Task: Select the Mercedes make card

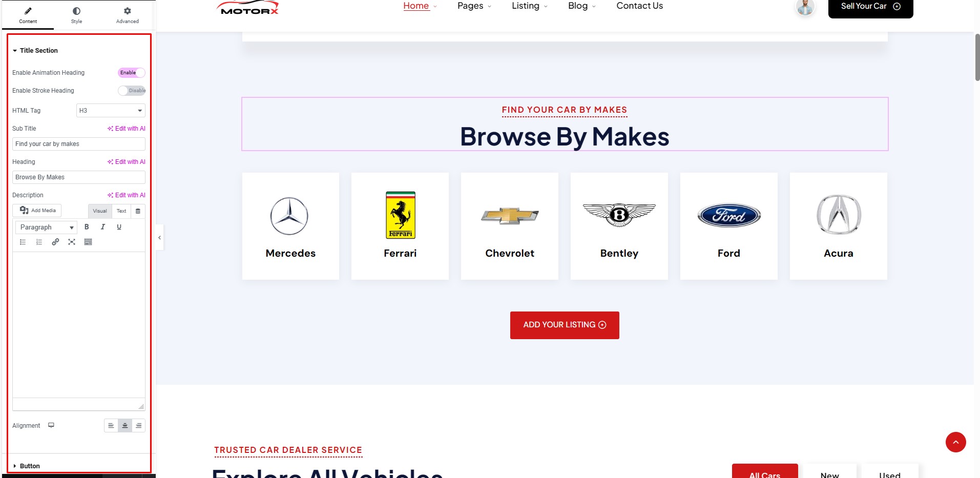Action: 290,226
